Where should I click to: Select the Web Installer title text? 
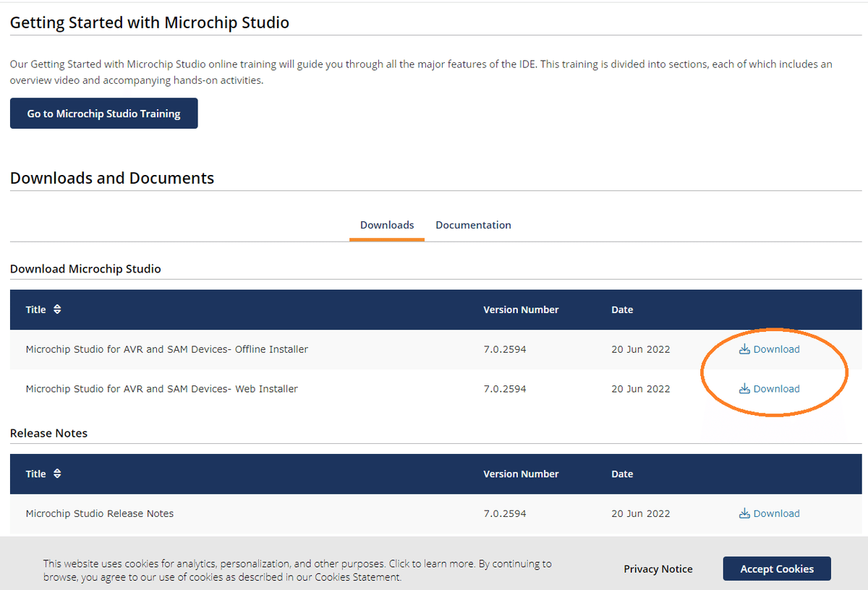[x=162, y=389]
